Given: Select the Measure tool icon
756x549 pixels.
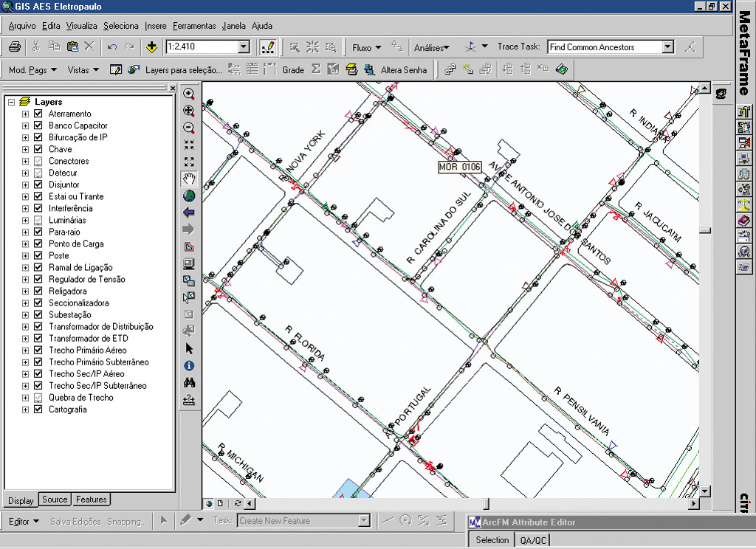Looking at the screenshot, I should point(189,400).
